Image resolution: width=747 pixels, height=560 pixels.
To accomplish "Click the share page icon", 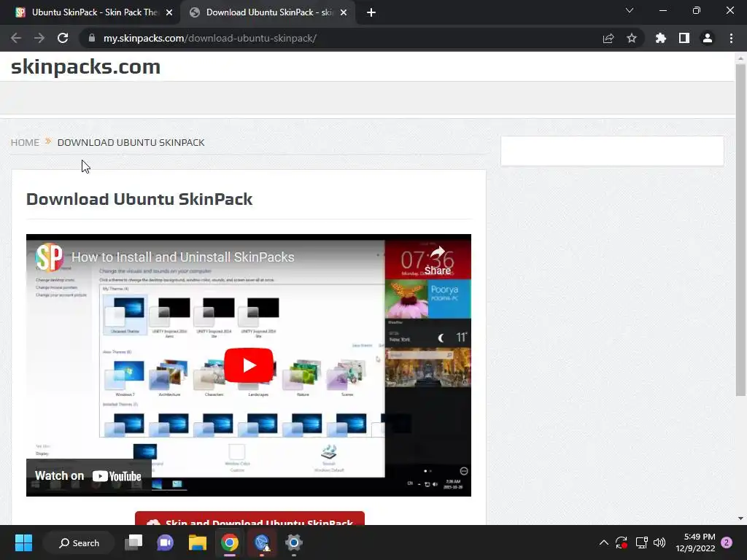I will (608, 38).
